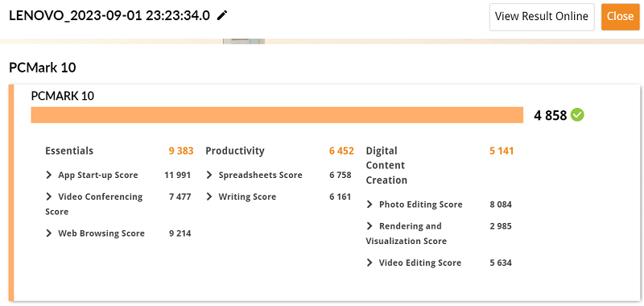The height and width of the screenshot is (306, 644).
Task: Expand Video Conferencing Score details
Action: (x=49, y=196)
